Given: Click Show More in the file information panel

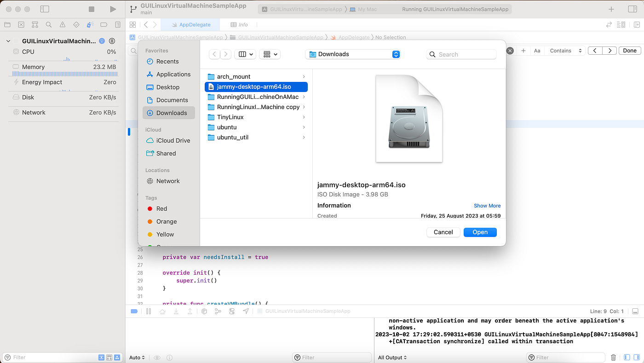Looking at the screenshot, I should 487,206.
